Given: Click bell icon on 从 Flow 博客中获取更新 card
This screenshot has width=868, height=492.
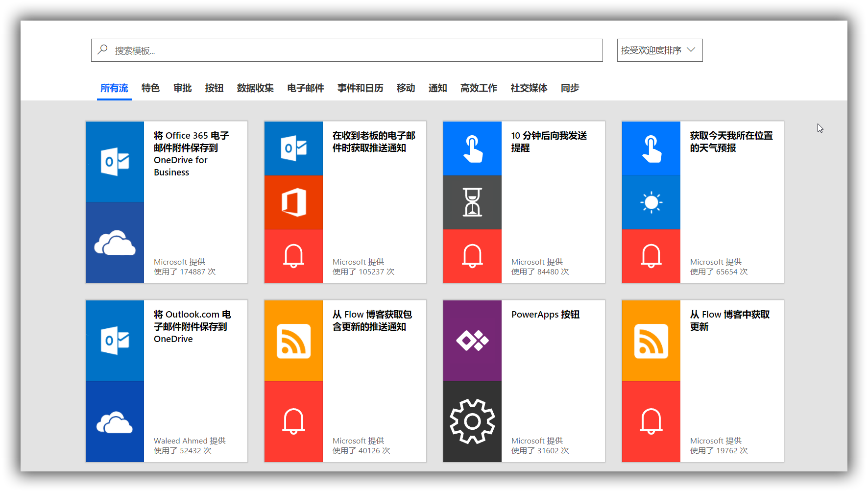Looking at the screenshot, I should pos(651,421).
